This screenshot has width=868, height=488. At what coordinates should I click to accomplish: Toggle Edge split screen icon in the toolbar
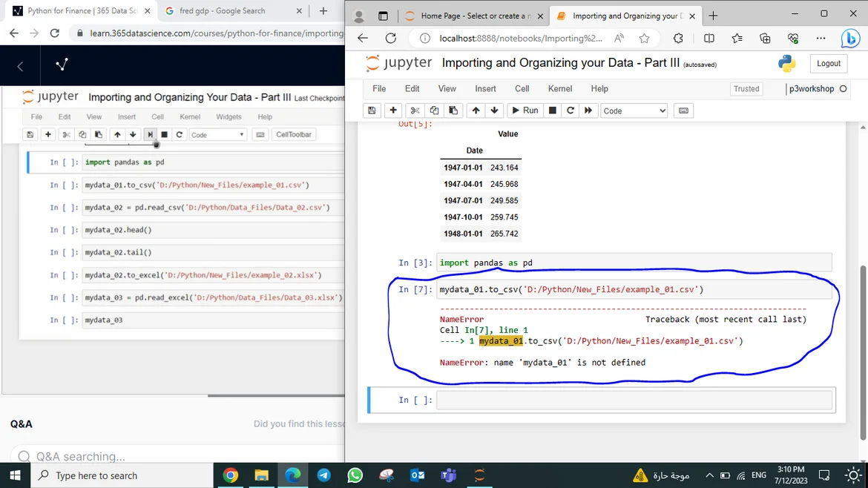point(709,39)
